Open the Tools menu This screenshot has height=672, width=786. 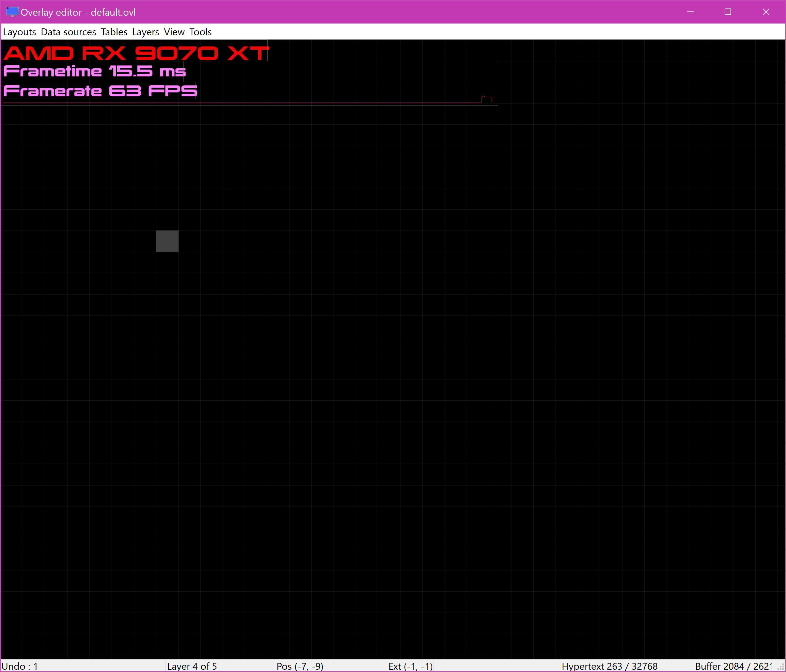(200, 32)
